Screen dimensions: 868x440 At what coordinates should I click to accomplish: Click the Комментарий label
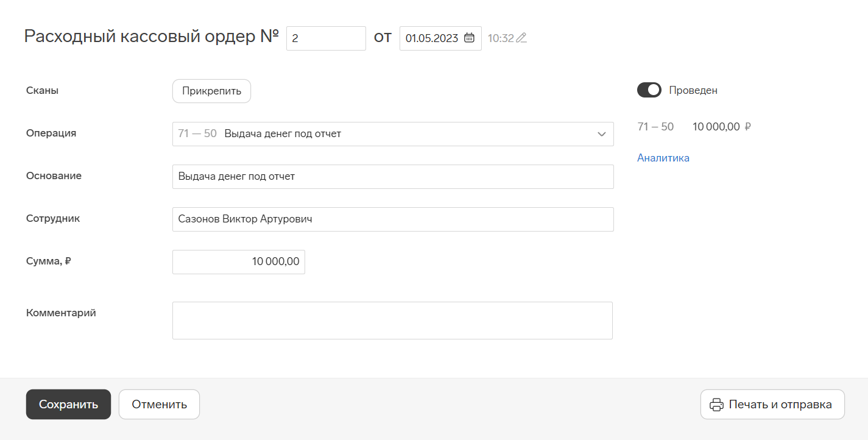pyautogui.click(x=61, y=313)
